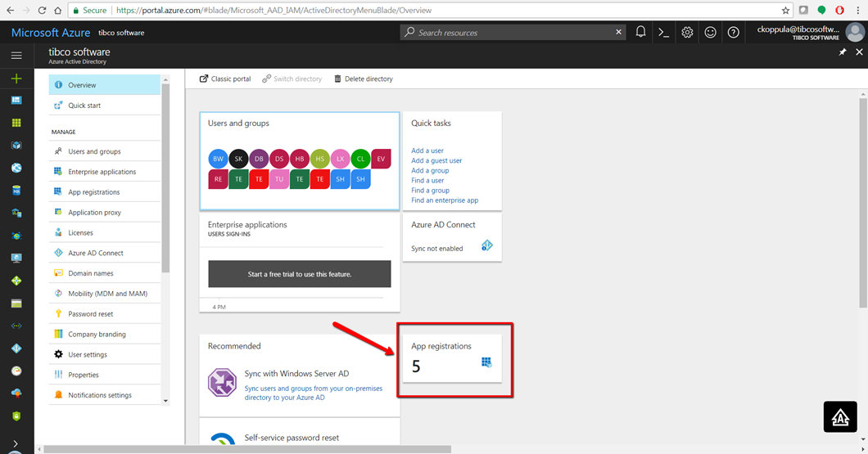
Task: Expand more services chevron at sidebar bottom
Action: click(x=16, y=443)
